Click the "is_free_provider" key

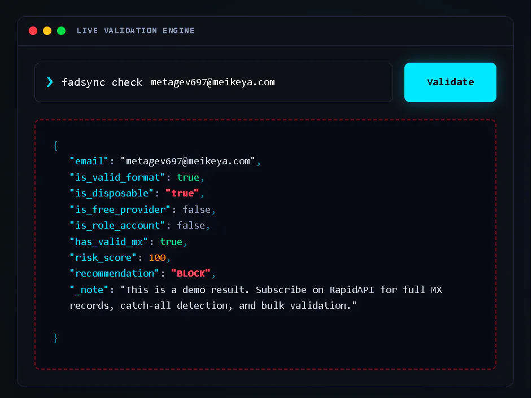120,209
